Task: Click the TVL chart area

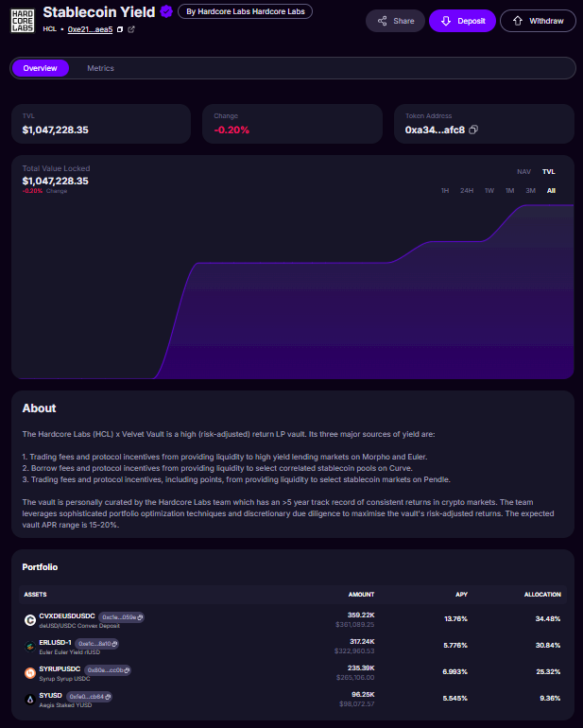Action: click(x=292, y=292)
